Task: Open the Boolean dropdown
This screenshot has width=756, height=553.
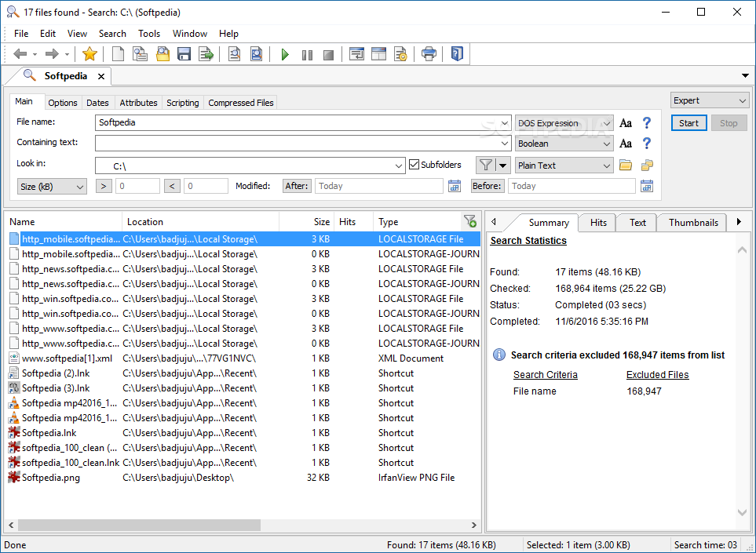Action: [x=564, y=144]
